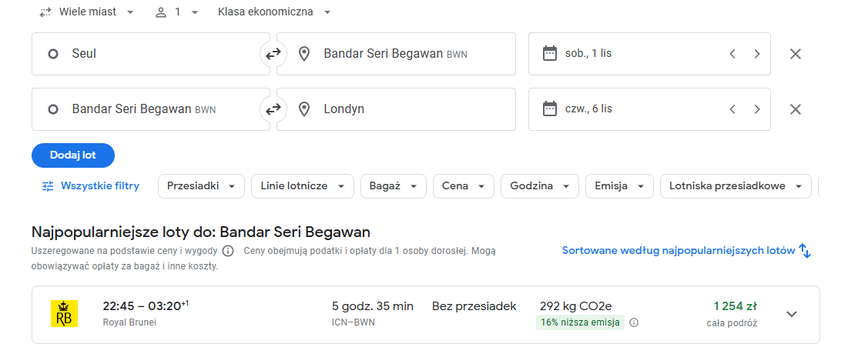Go to previous day for sob., 1 lis
The image size is (868, 364).
(x=732, y=54)
